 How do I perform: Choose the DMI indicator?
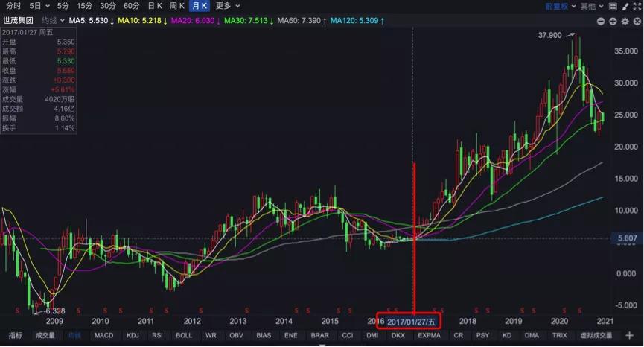[x=372, y=336]
